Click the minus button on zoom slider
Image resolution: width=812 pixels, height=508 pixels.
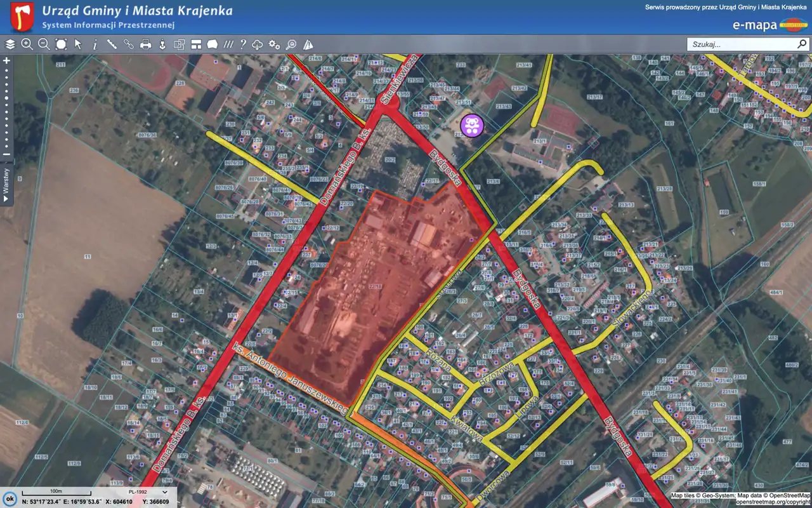(x=6, y=154)
